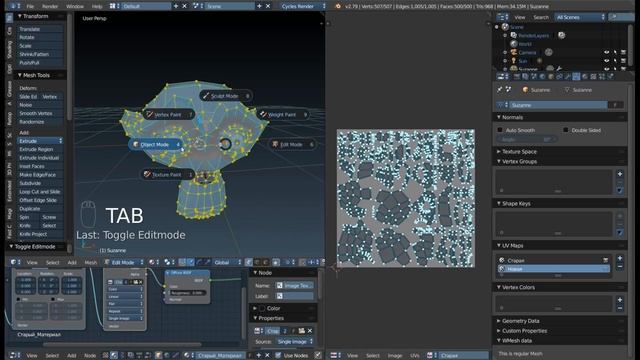Open the Mesh menu in 3D view header
The height and width of the screenshot is (360, 640).
[91, 262]
